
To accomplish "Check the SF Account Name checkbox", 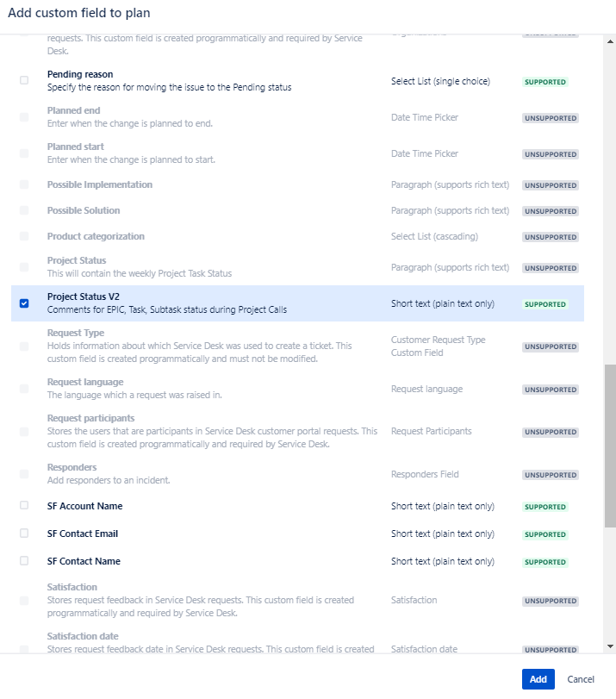I will pyautogui.click(x=25, y=507).
